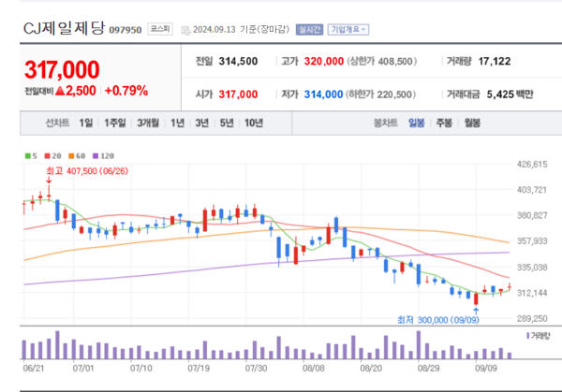This screenshot has width=562, height=392.
Task: Toggle the 60-day moving average legend
Action: click(x=78, y=155)
